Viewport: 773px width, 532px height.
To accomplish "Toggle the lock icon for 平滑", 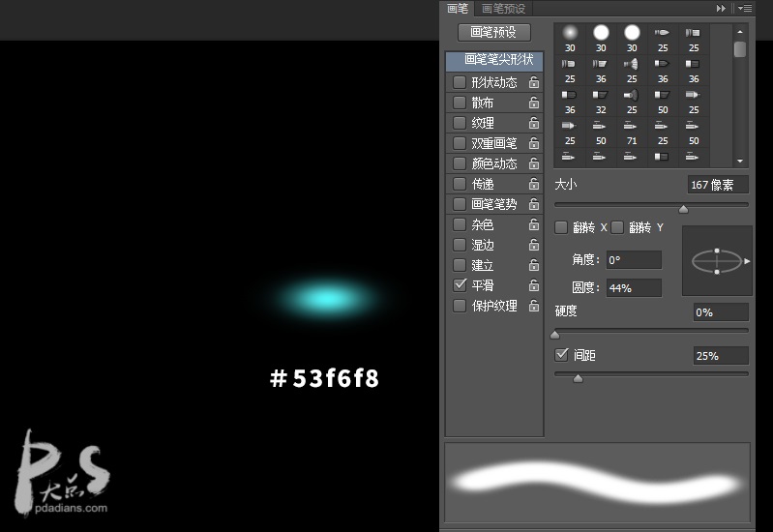I will click(534, 285).
